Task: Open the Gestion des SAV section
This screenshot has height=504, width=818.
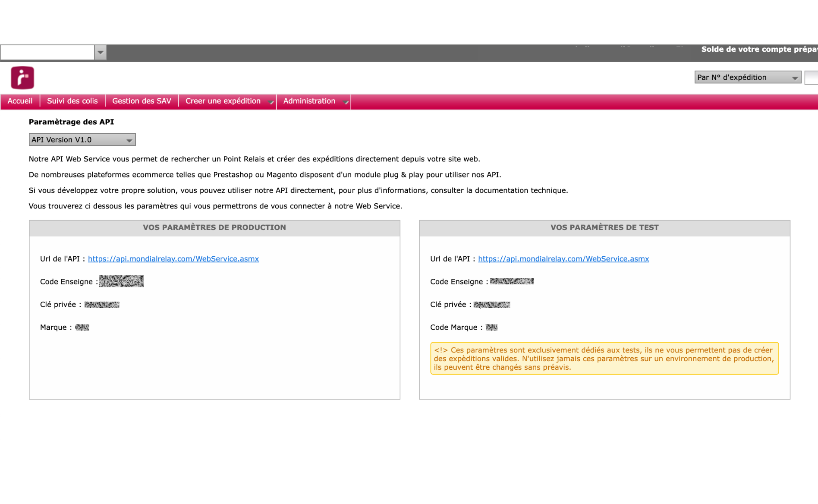Action: tap(142, 101)
